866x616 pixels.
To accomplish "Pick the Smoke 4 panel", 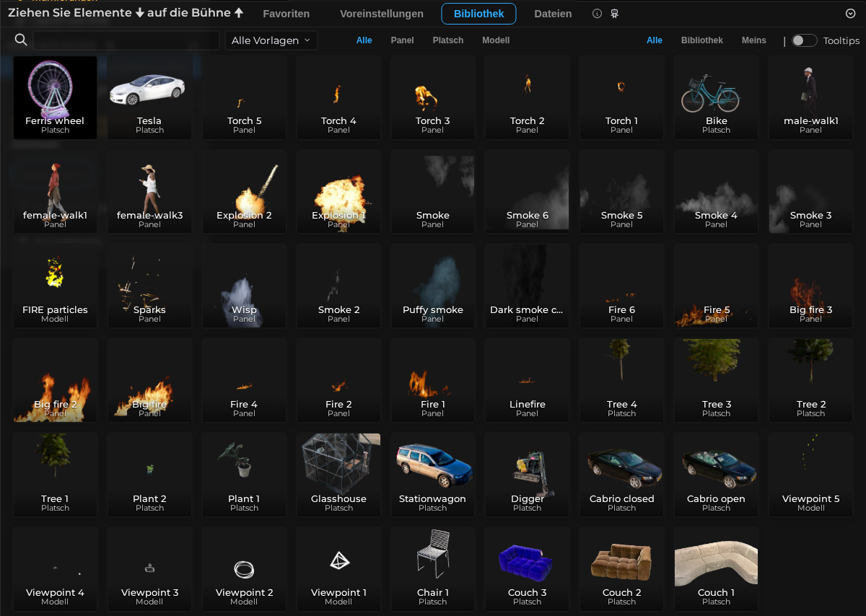I will [x=716, y=192].
